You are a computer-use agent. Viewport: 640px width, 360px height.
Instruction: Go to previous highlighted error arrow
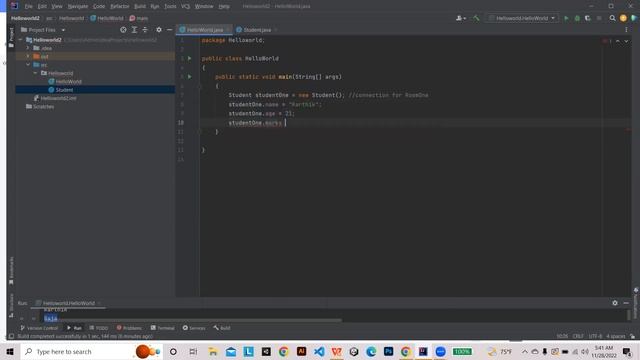tap(618, 41)
